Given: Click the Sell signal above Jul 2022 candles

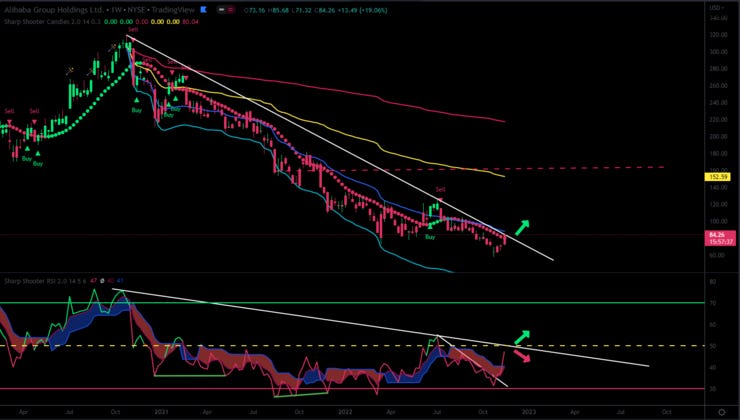Looking at the screenshot, I should pos(440,190).
